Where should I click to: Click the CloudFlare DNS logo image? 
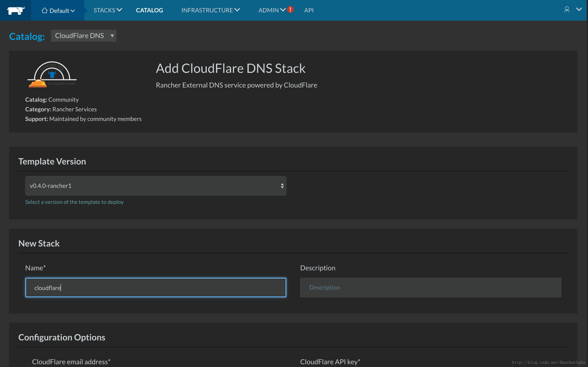(x=52, y=74)
